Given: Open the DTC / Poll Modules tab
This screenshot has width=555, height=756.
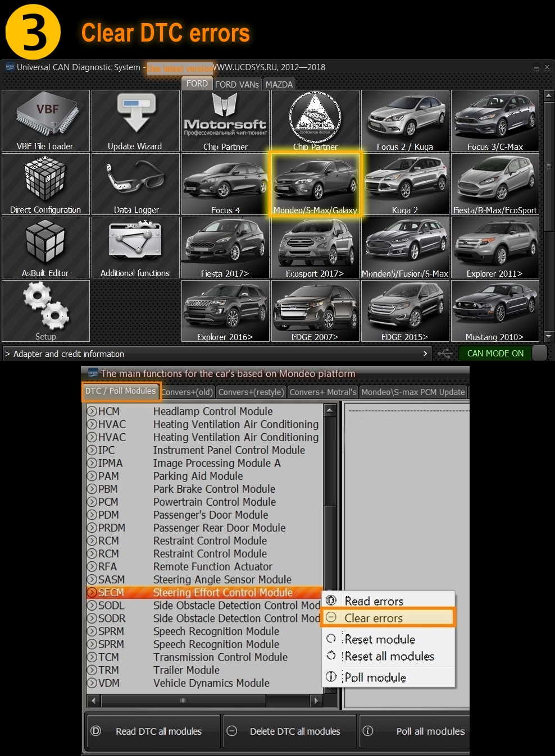Looking at the screenshot, I should pos(121,391).
